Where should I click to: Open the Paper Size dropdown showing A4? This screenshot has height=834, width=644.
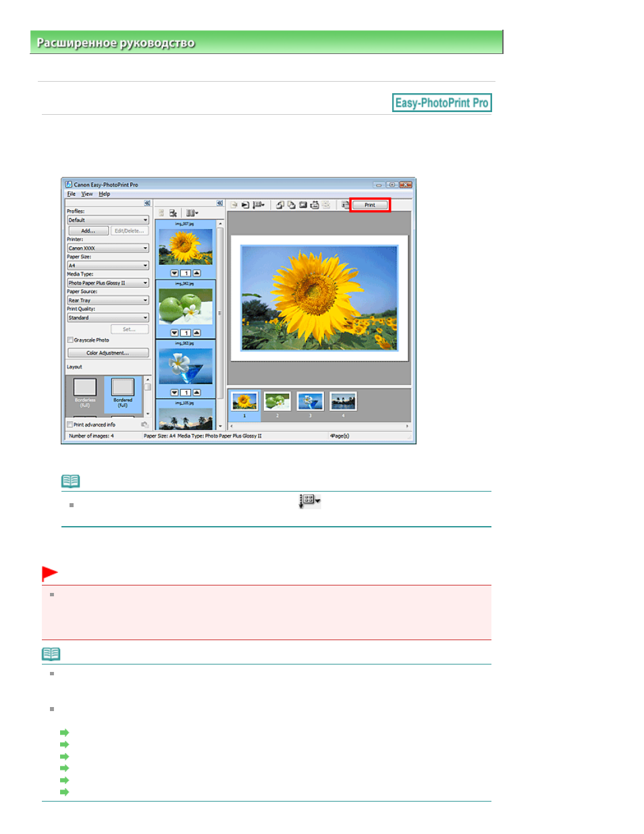pyautogui.click(x=108, y=265)
